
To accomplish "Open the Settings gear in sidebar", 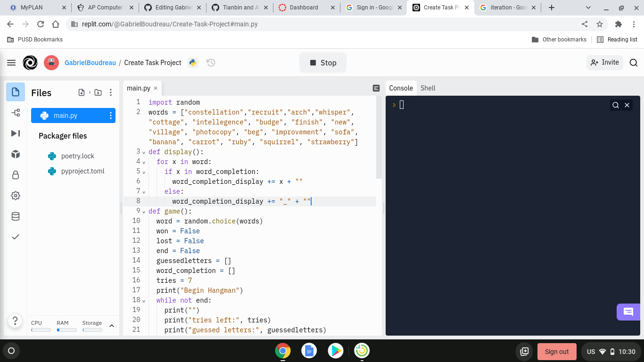I will 16,195.
